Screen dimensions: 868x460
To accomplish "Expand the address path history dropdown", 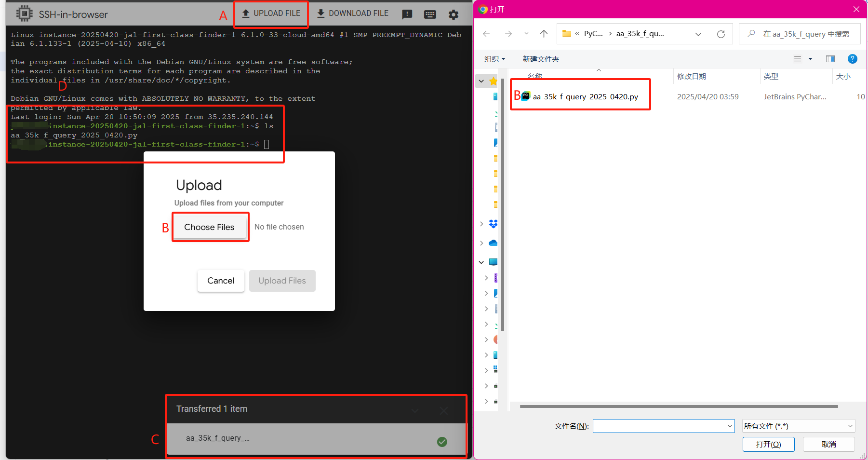I will 698,34.
